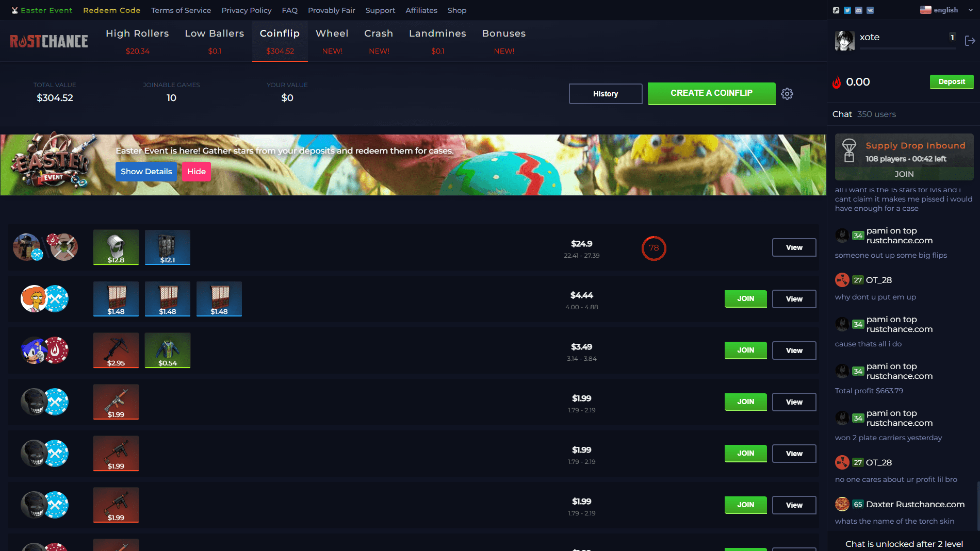
Task: Open the VK social icon
Action: [x=870, y=10]
